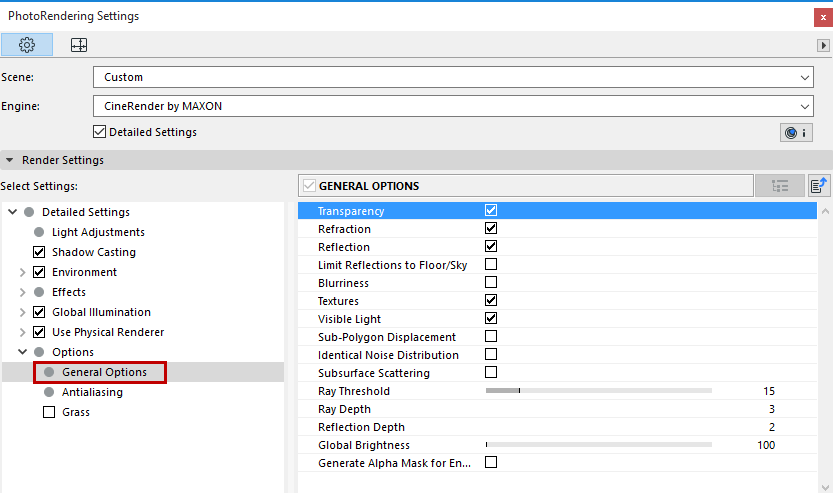
Task: Enable the Blurriness option checkbox
Action: pyautogui.click(x=491, y=283)
